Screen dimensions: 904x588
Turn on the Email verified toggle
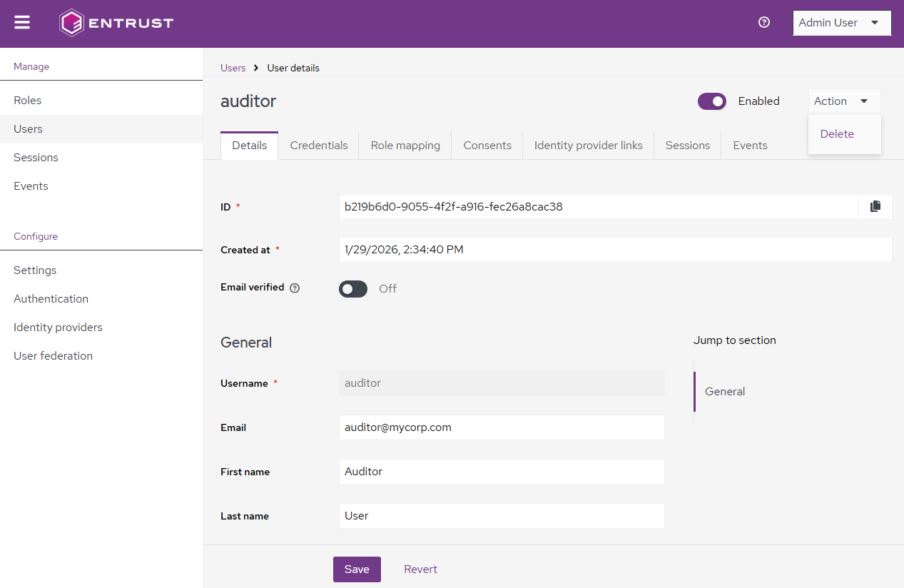click(x=353, y=289)
